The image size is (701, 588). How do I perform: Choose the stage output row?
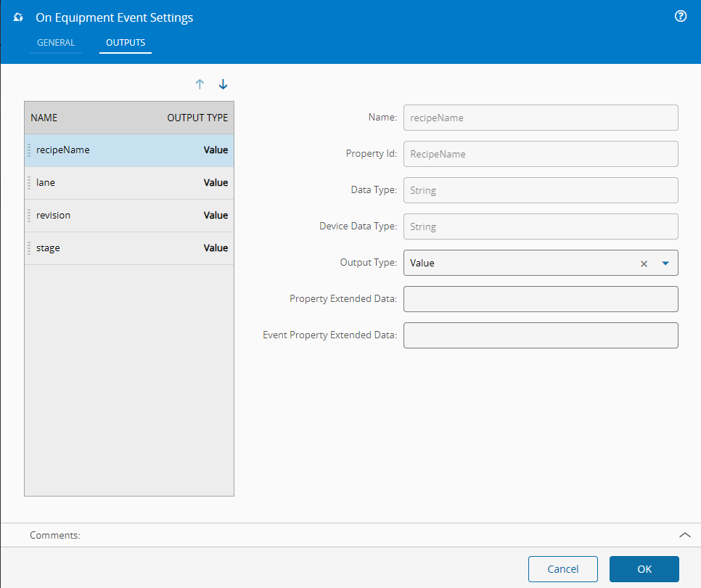(x=129, y=248)
